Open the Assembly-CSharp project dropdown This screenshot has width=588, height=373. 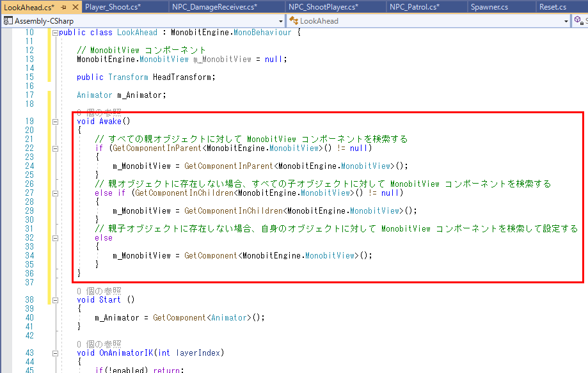pyautogui.click(x=280, y=21)
